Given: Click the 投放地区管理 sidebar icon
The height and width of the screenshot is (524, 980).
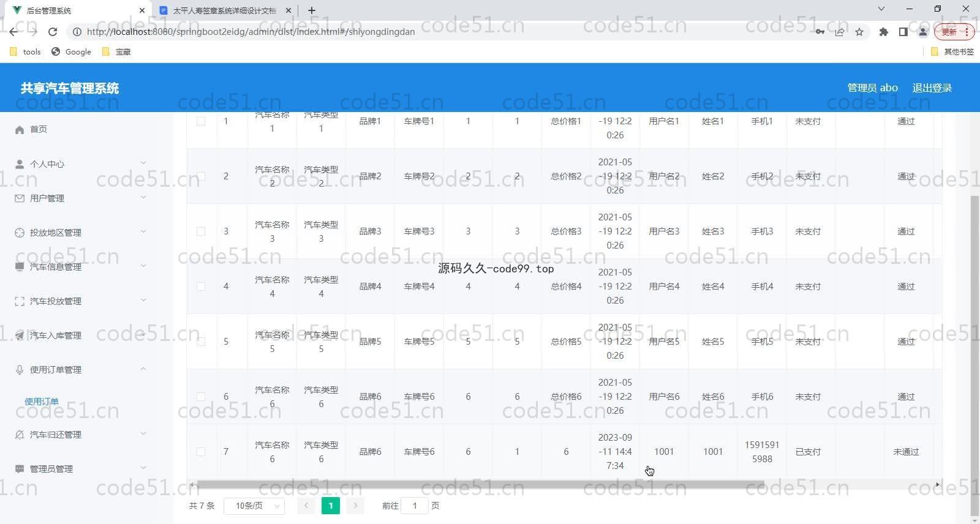Looking at the screenshot, I should (x=20, y=233).
